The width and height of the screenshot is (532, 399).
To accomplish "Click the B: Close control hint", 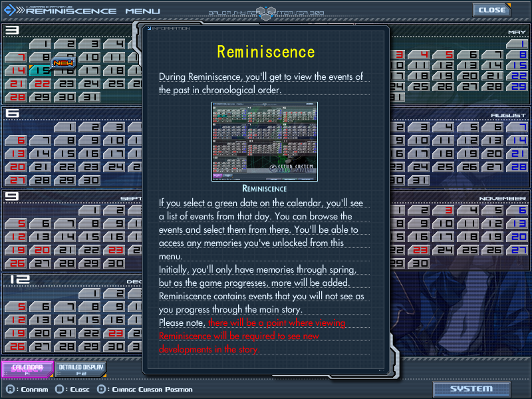I will point(72,389).
